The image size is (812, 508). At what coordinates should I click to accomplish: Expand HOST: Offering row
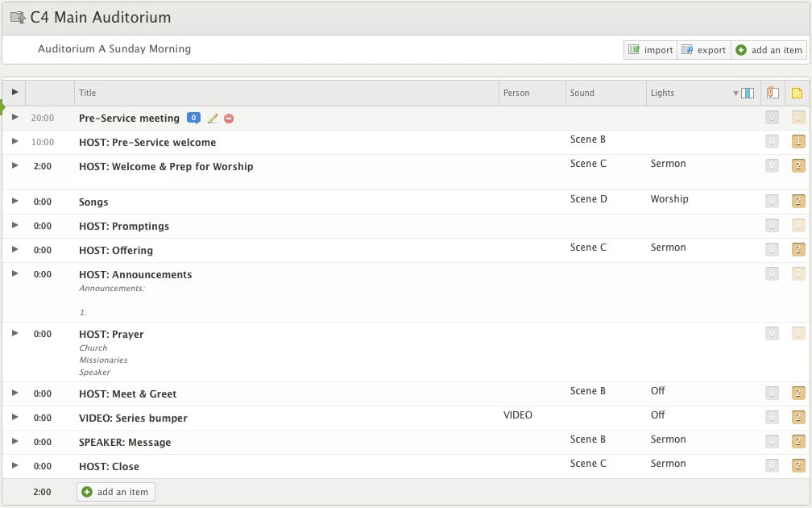15,249
